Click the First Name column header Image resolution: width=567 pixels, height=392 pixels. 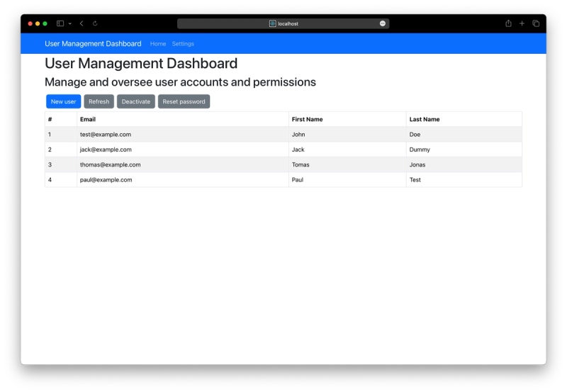pos(347,119)
